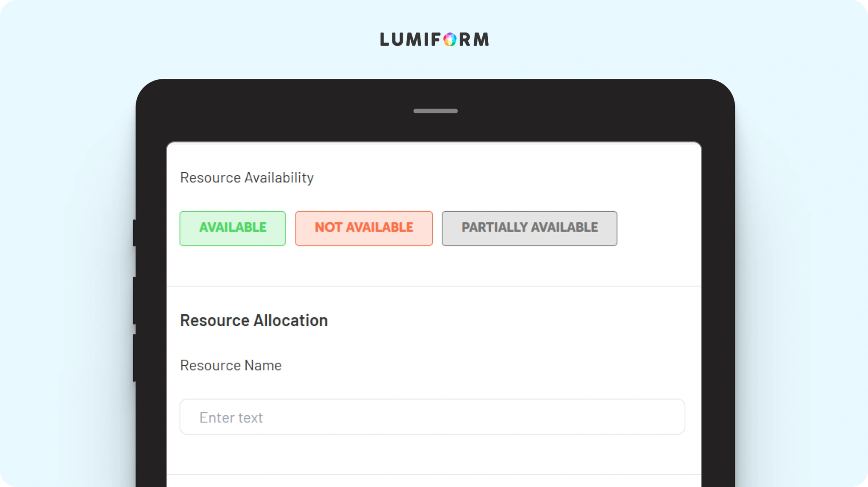Click the Resource Availability label
Viewport: 868px width, 487px height.
coord(247,178)
